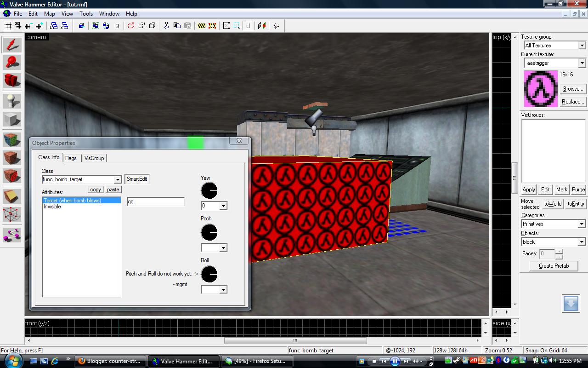
Task: Select the Selection (arrow) tool
Action: (12, 45)
